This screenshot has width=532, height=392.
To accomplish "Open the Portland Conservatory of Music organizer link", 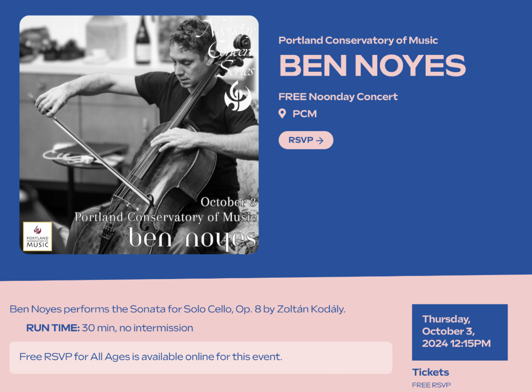I will pos(358,40).
